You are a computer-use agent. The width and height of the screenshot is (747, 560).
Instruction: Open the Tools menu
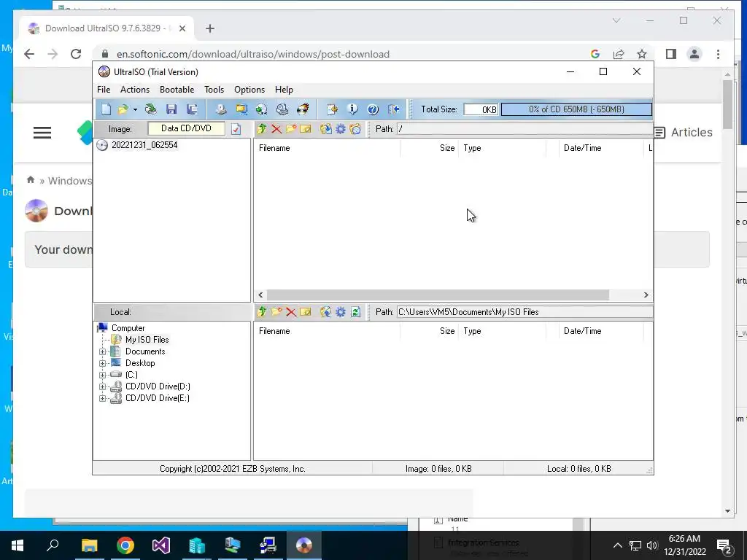(x=214, y=90)
